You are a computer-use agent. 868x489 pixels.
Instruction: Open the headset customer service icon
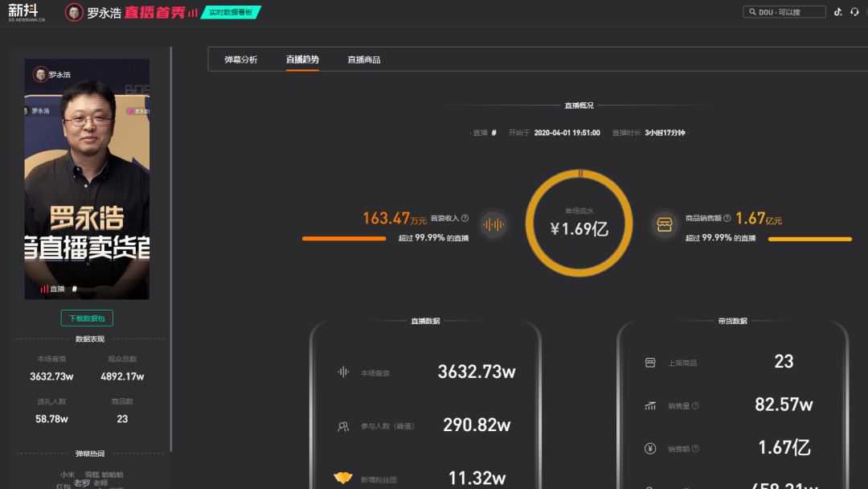click(x=854, y=11)
